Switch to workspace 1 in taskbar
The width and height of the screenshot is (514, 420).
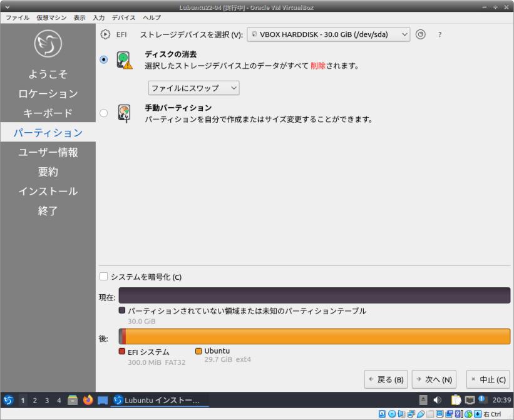pos(23,401)
